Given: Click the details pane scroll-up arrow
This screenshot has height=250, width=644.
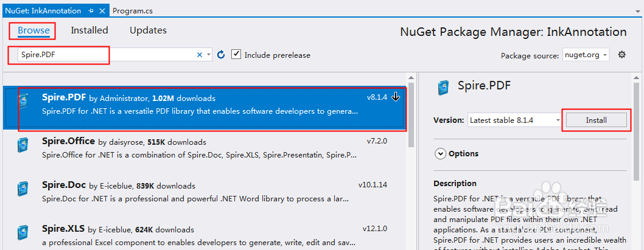Looking at the screenshot, I should (636, 78).
